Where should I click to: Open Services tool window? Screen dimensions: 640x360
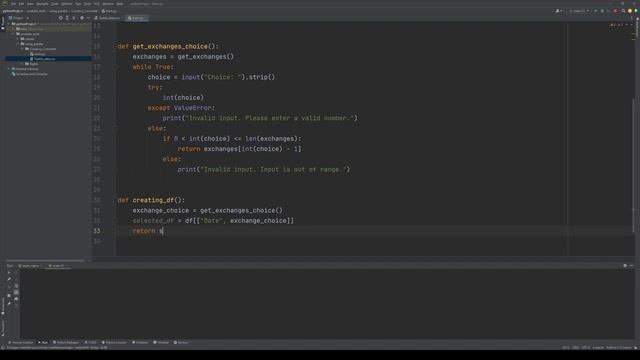[x=181, y=342]
